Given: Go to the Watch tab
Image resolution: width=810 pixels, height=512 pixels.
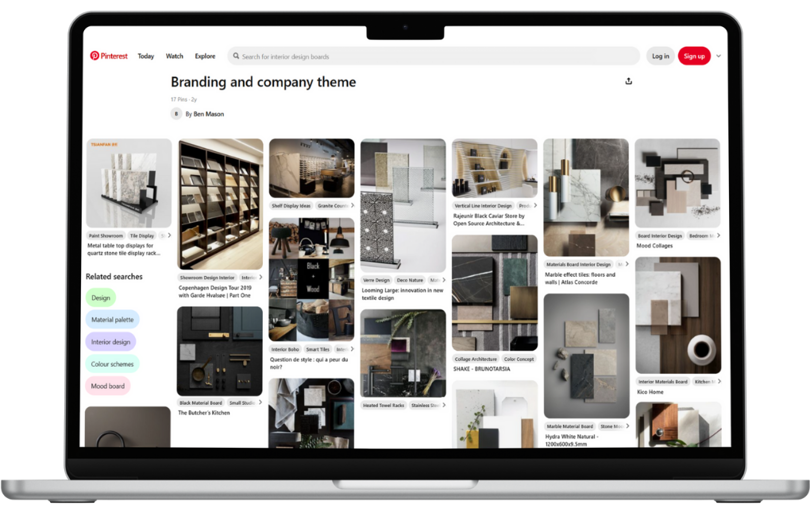Looking at the screenshot, I should point(174,56).
